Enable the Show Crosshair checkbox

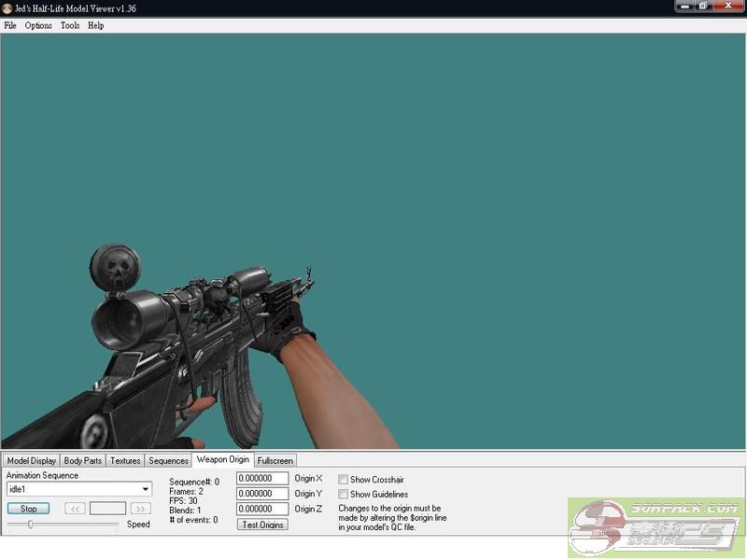[x=344, y=480]
